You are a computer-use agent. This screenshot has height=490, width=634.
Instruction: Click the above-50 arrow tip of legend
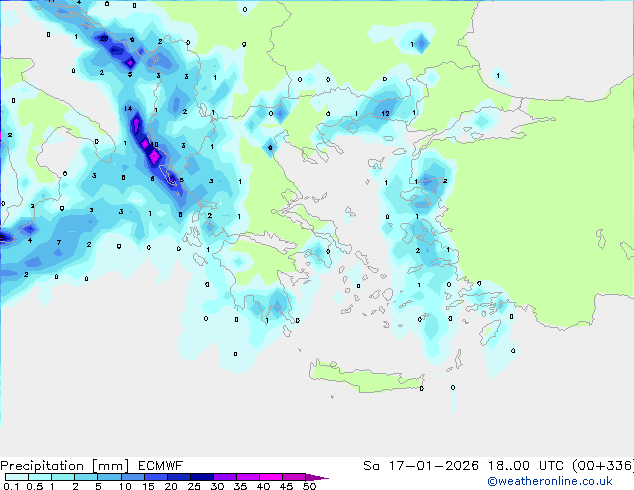coord(317,477)
